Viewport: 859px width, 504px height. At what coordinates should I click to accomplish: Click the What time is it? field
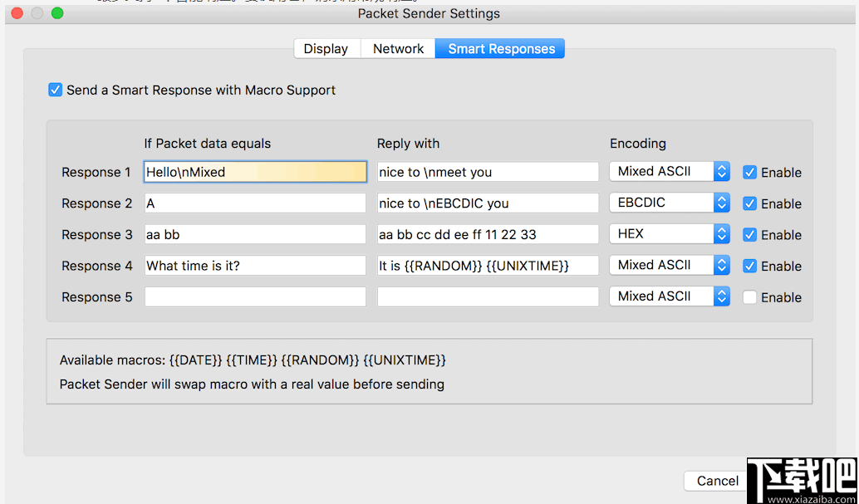(x=255, y=265)
